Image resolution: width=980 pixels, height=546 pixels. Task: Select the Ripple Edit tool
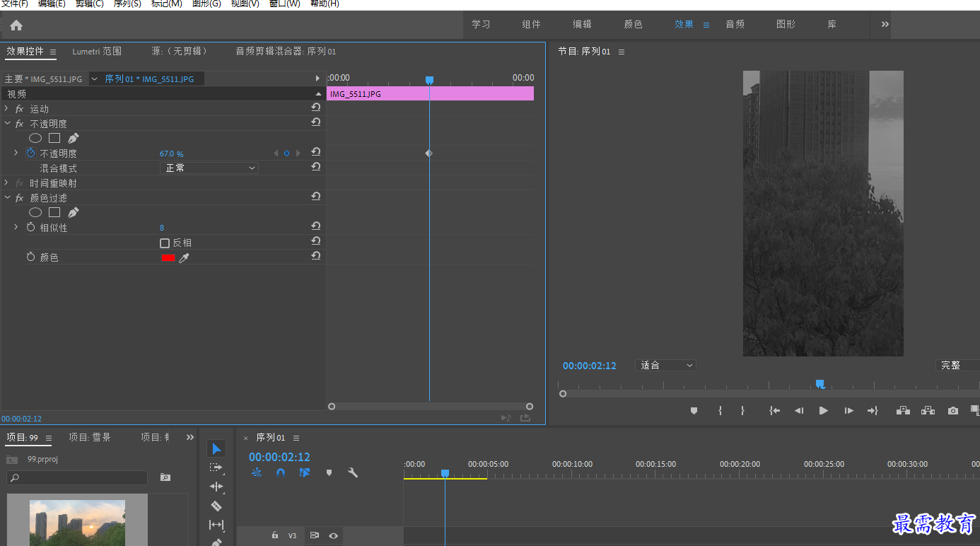(216, 487)
